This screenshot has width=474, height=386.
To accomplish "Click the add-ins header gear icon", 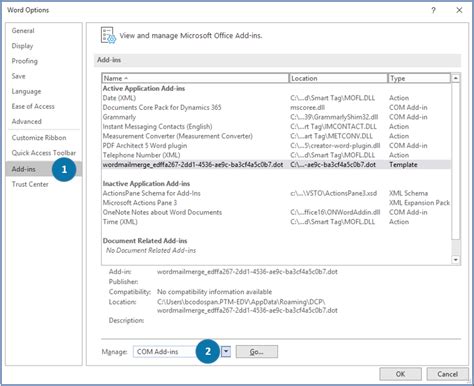I will point(108,35).
